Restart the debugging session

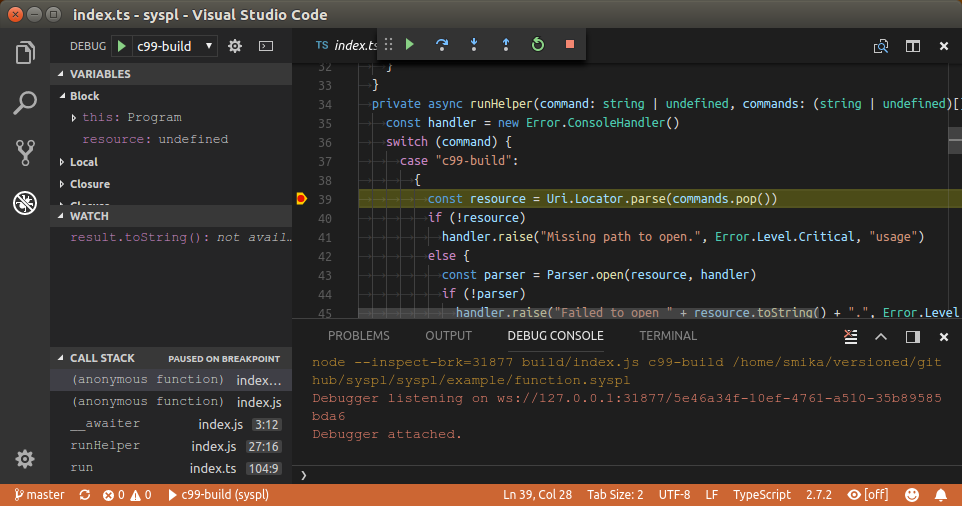point(537,45)
